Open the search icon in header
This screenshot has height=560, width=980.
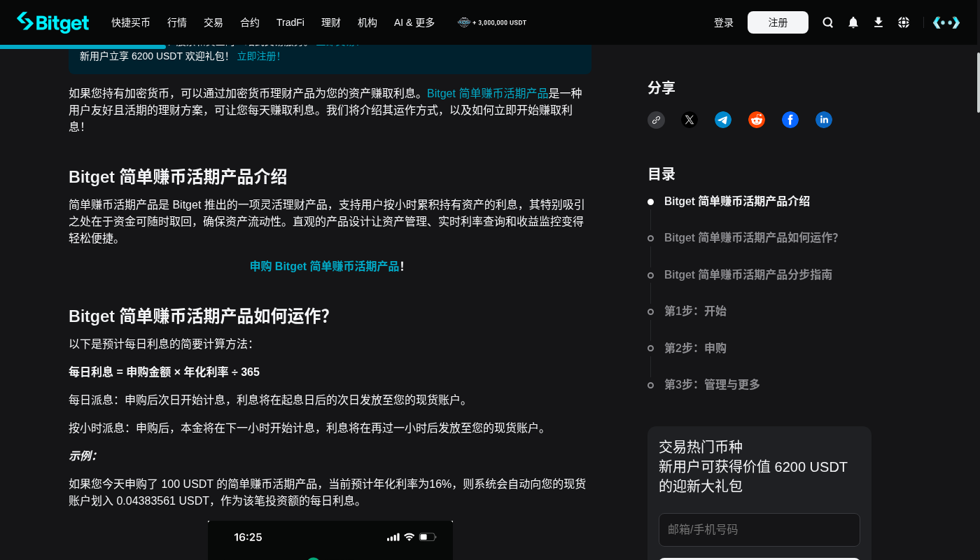828,22
